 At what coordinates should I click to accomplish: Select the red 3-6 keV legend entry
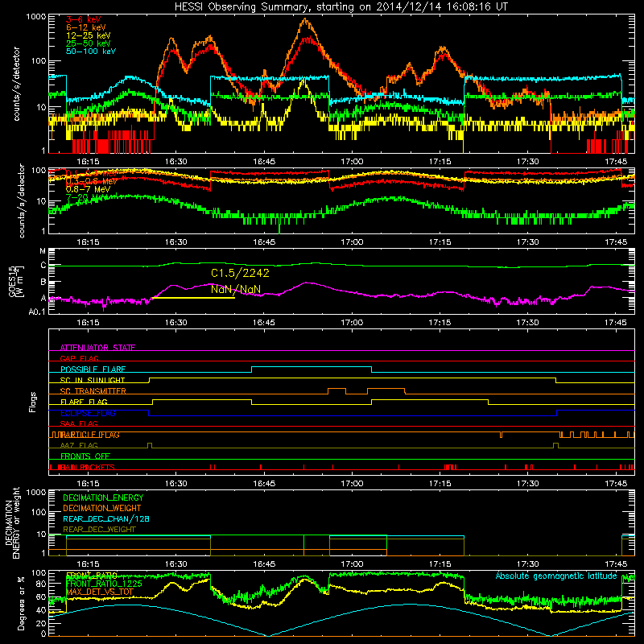coord(83,19)
